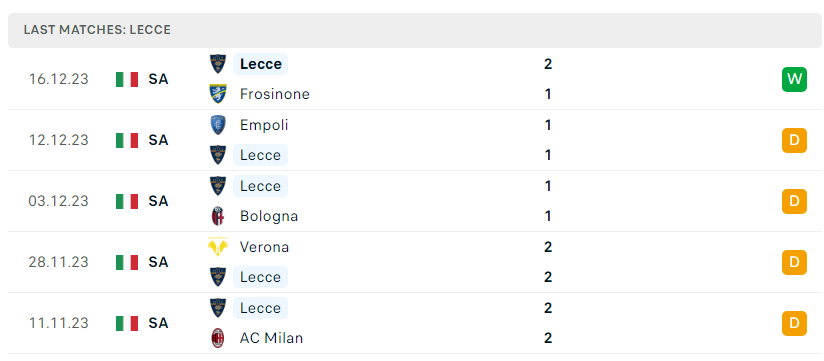Click the Italy flag beside 11.11.23
Image resolution: width=824 pixels, height=361 pixels.
coord(127,323)
